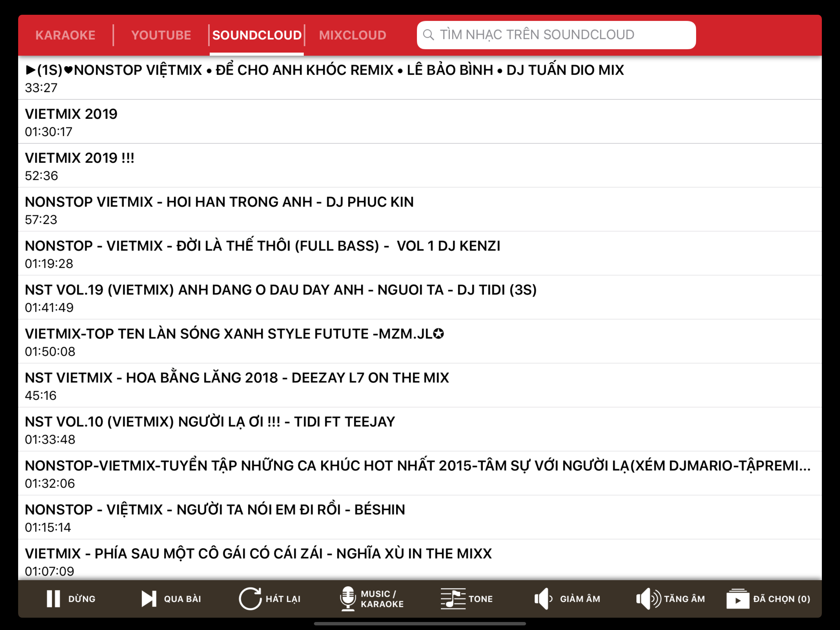
Task: Click the Music / Karaoke label text
Action: coord(382,599)
